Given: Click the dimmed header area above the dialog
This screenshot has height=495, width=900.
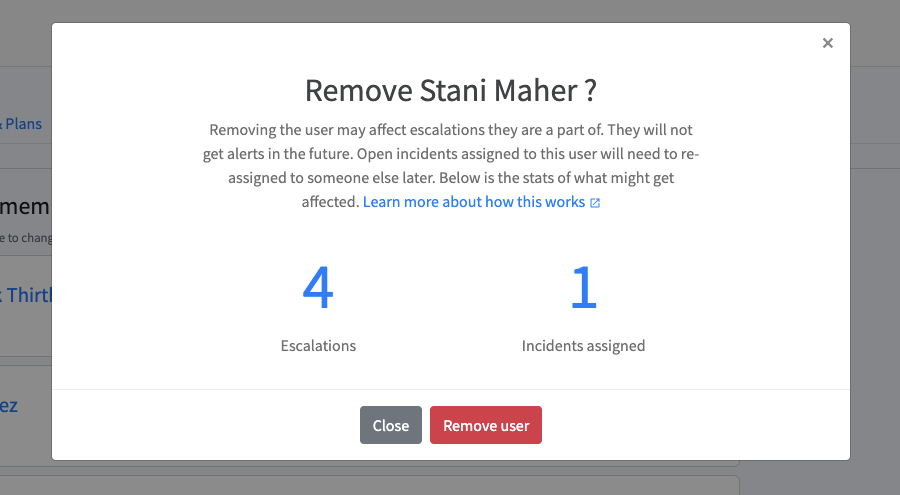Looking at the screenshot, I should [450, 10].
